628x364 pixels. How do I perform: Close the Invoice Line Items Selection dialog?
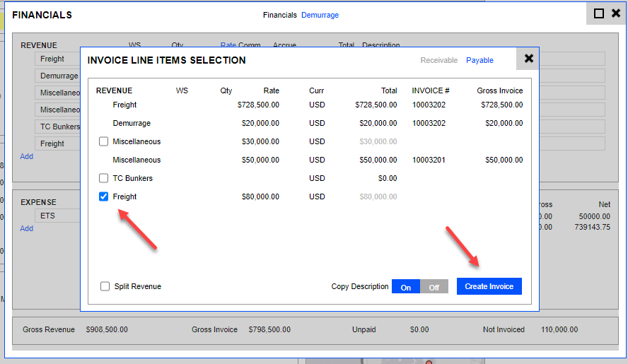coord(528,59)
